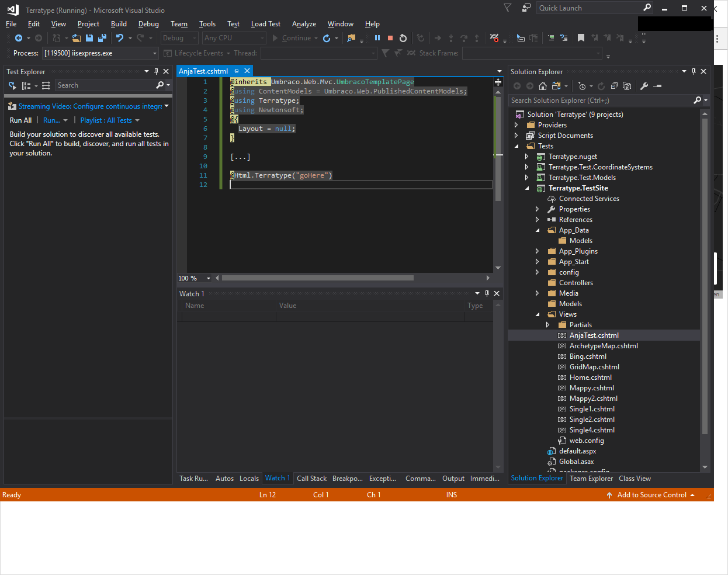
Task: Open the Process iisexpress.exe dropdown
Action: tap(100, 53)
